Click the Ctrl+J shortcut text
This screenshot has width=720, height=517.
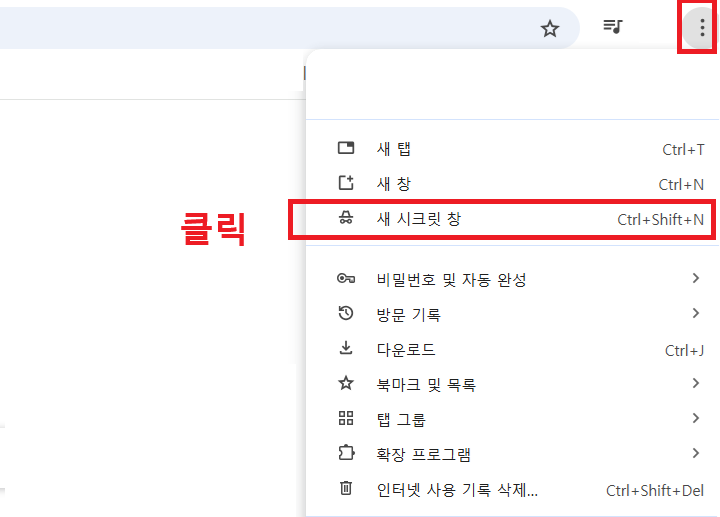click(685, 351)
